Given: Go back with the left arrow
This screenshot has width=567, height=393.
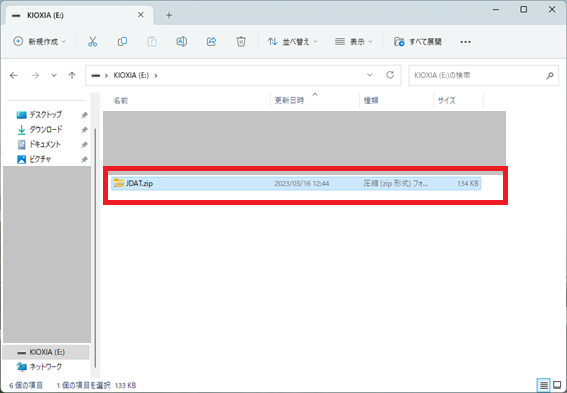Looking at the screenshot, I should click(14, 75).
